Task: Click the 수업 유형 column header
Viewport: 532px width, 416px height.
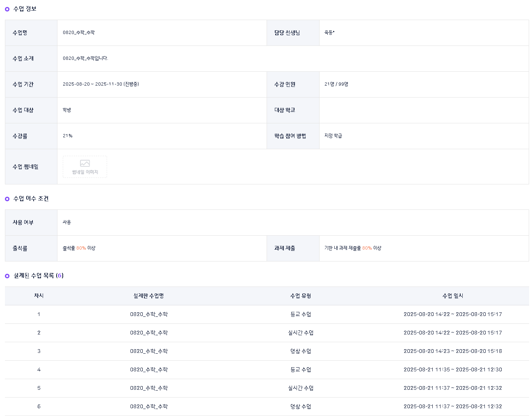Action: (x=301, y=296)
